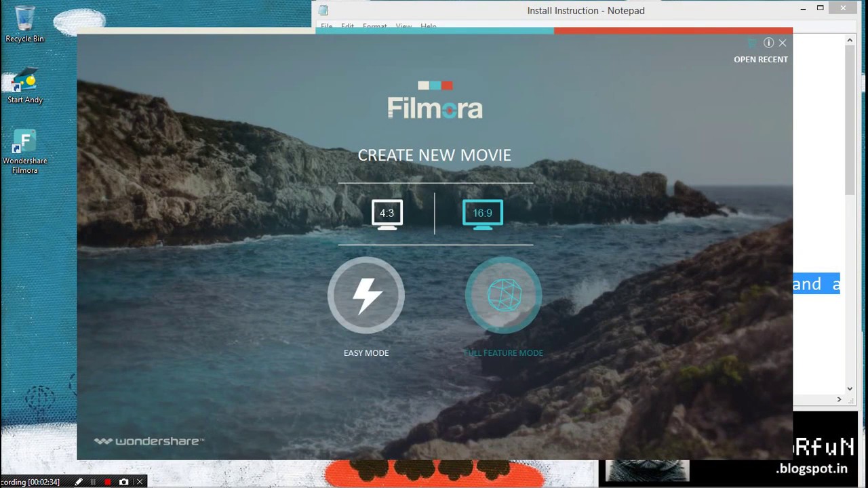
Task: Click Notepad vertical scrollbar thumb
Action: (850, 121)
